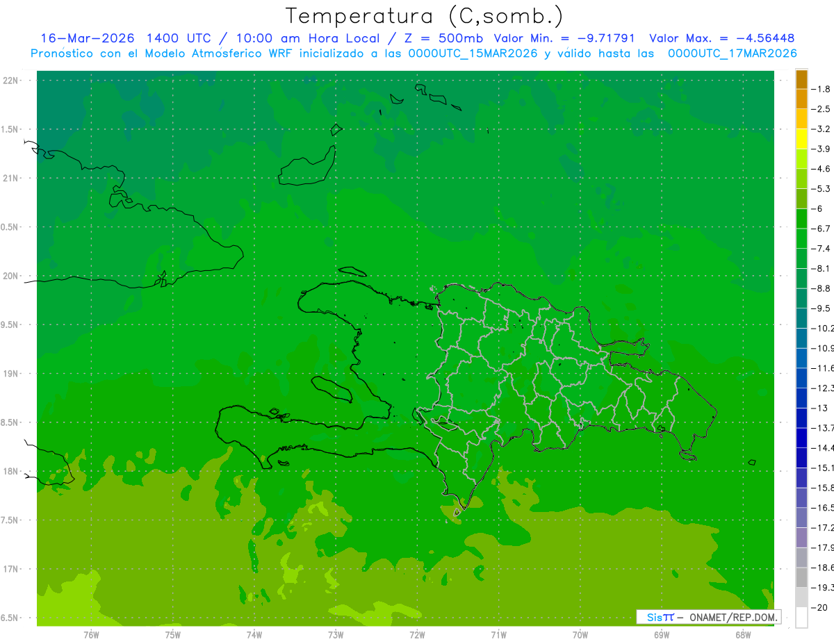Click the '73W' longitude label
834x644 pixels.
[336, 635]
